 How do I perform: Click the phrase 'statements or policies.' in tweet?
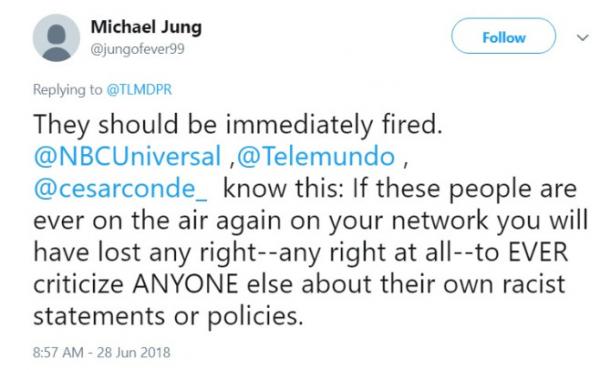(168, 317)
